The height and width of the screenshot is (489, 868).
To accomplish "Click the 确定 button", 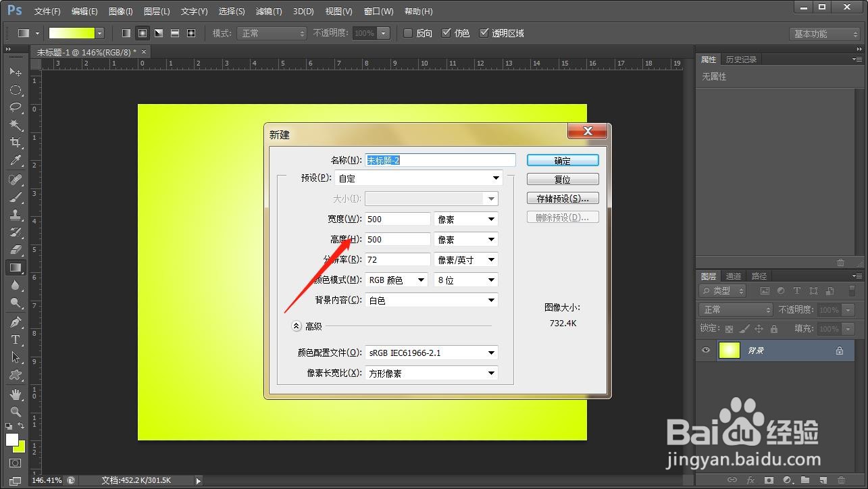I will point(563,161).
